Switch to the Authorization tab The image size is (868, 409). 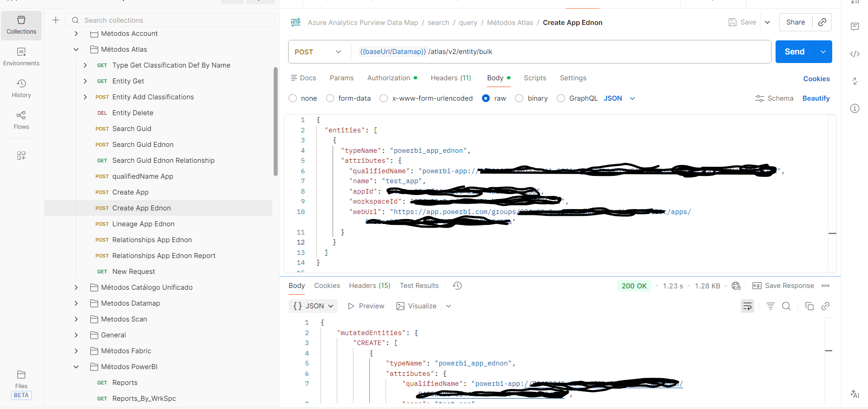point(392,78)
